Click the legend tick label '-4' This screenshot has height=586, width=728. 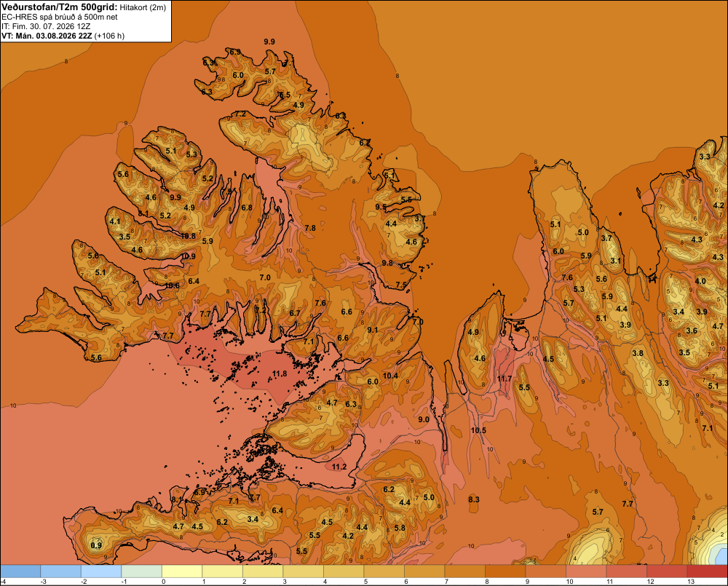tap(3, 582)
